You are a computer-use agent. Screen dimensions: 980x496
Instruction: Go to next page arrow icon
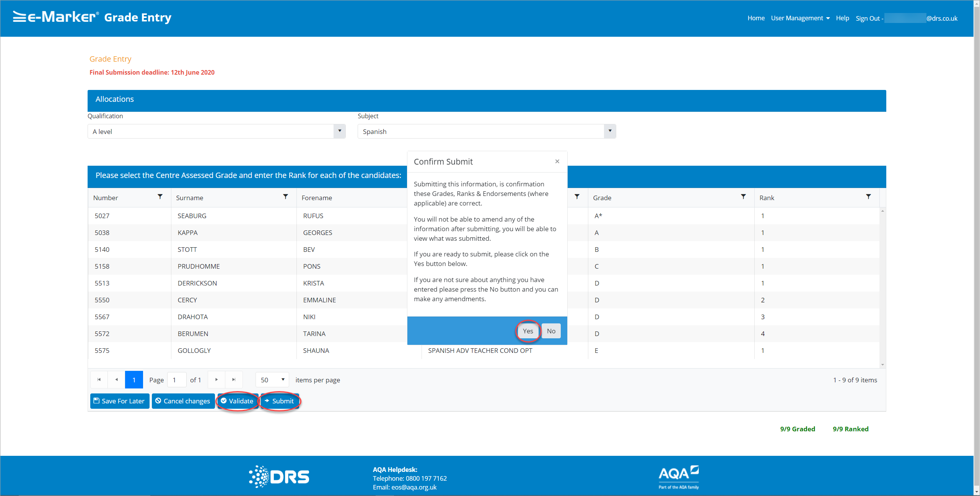217,380
